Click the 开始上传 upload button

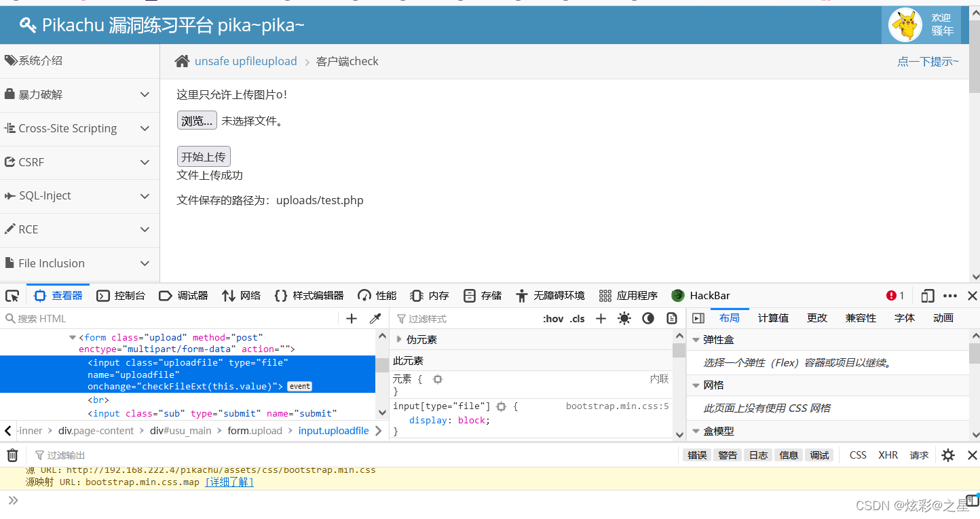pos(204,157)
